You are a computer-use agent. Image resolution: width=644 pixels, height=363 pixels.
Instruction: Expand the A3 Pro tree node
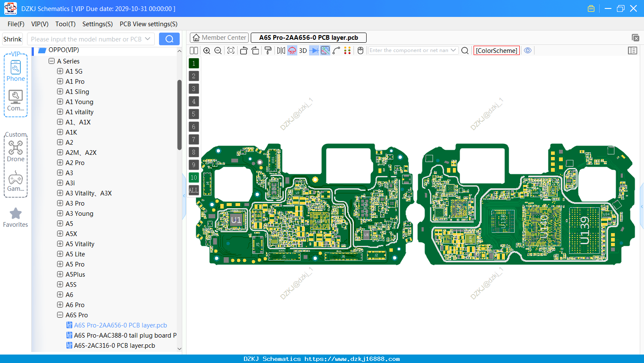pos(60,203)
